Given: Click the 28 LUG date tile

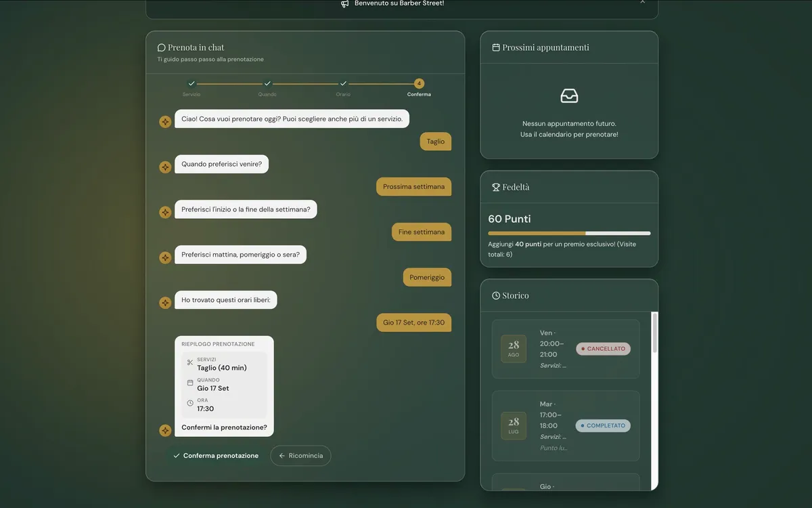Looking at the screenshot, I should tap(514, 426).
